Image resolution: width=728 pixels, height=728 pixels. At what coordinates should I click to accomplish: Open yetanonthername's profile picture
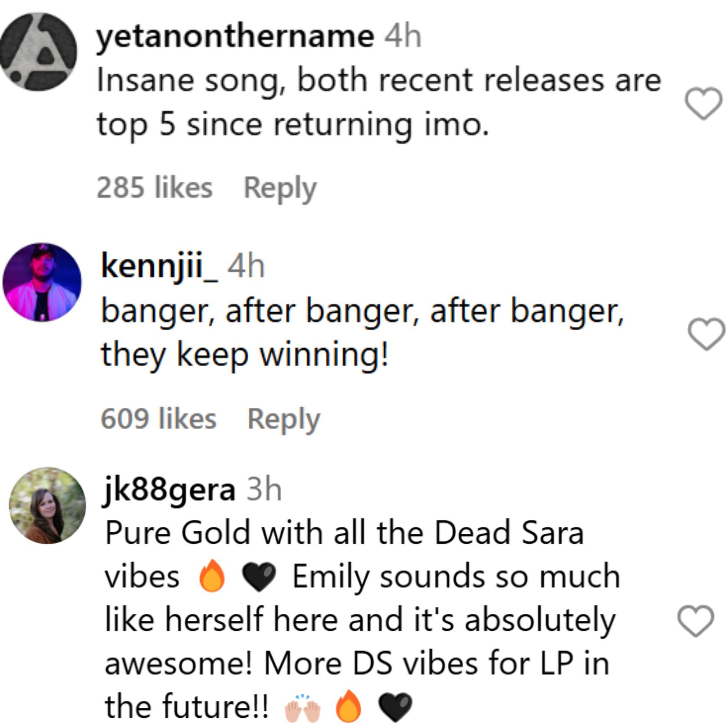point(38,52)
